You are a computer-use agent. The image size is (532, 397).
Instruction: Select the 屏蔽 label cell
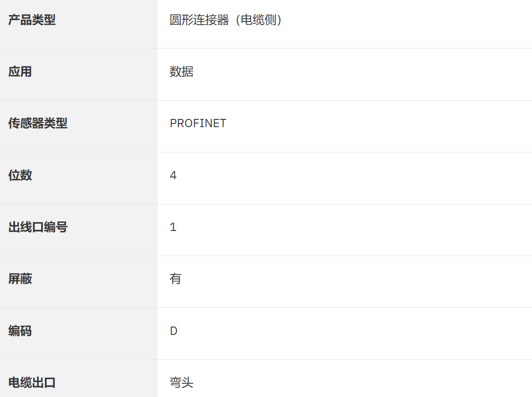79,282
